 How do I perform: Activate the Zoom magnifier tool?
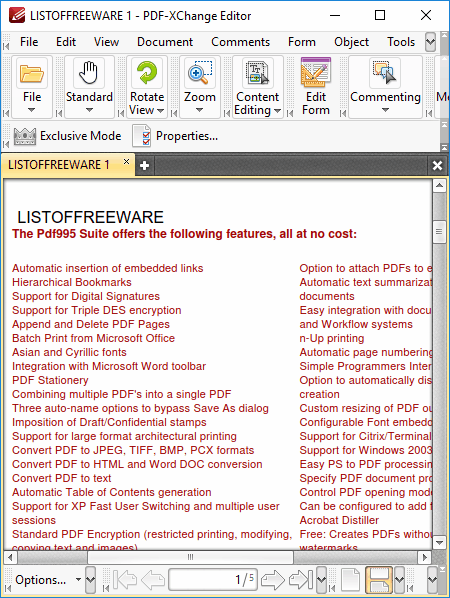200,73
